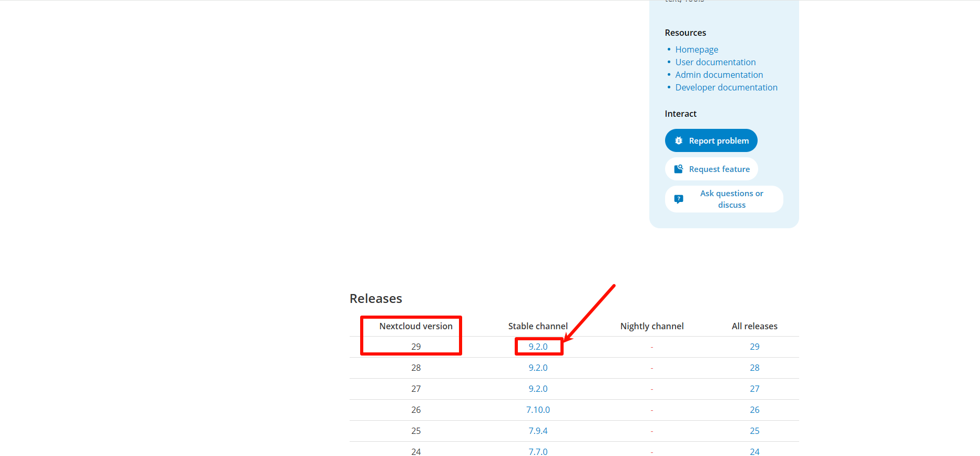The width and height of the screenshot is (980, 456).
Task: Select the Nextcloud version 27 cell
Action: 416,389
